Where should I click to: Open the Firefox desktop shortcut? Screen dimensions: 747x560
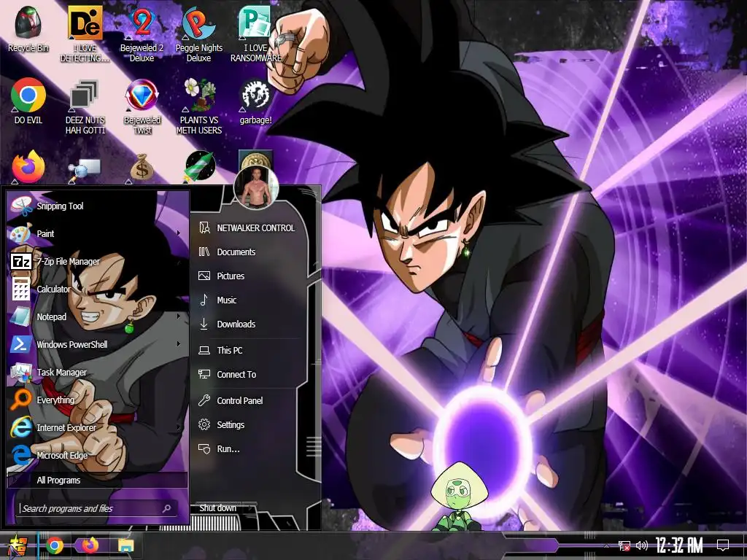point(28,167)
